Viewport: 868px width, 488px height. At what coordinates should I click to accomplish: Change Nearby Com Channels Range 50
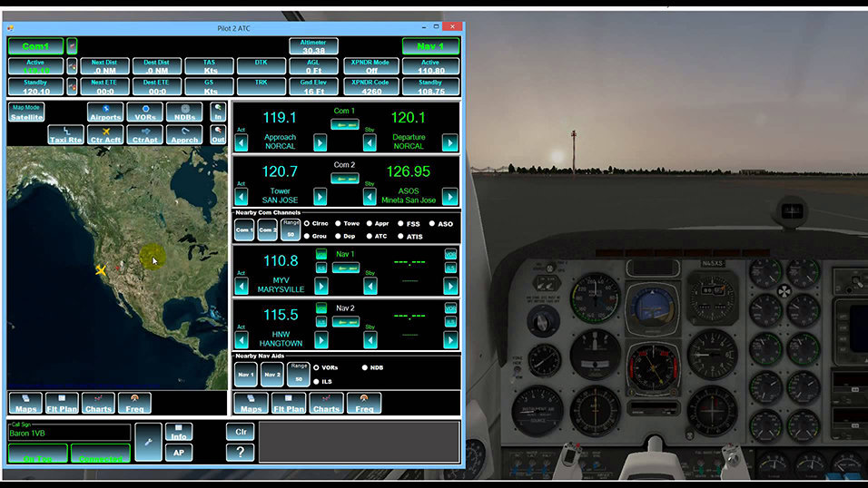click(291, 229)
